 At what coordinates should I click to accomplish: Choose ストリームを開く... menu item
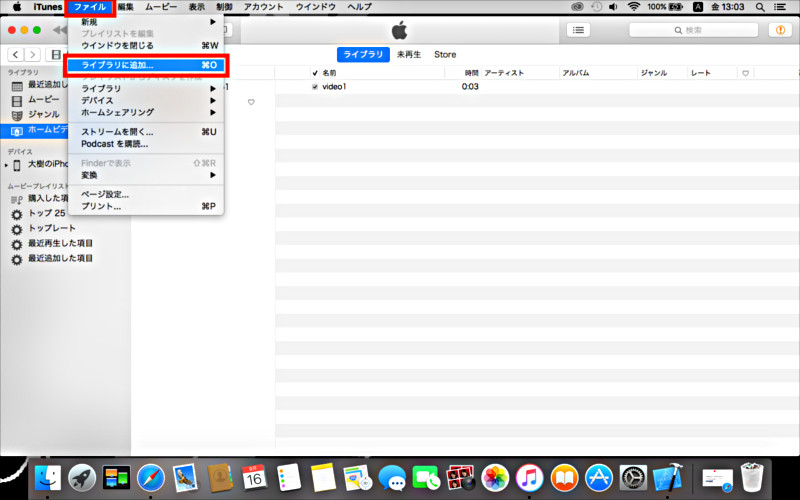[148, 132]
